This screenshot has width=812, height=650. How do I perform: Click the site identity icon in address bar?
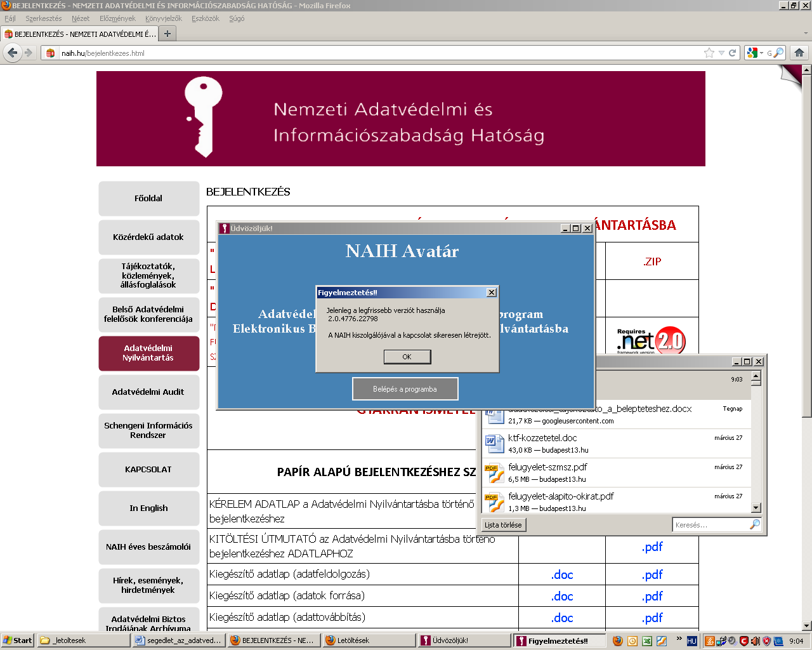51,53
